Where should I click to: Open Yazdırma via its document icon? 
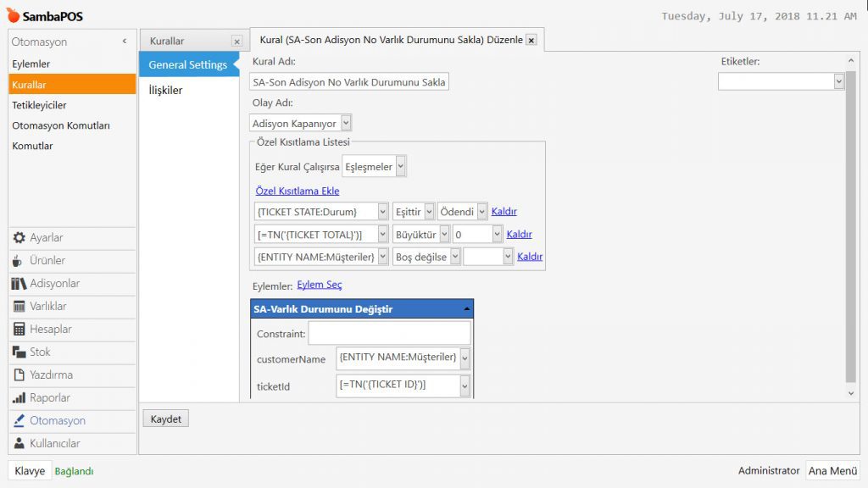tap(19, 375)
